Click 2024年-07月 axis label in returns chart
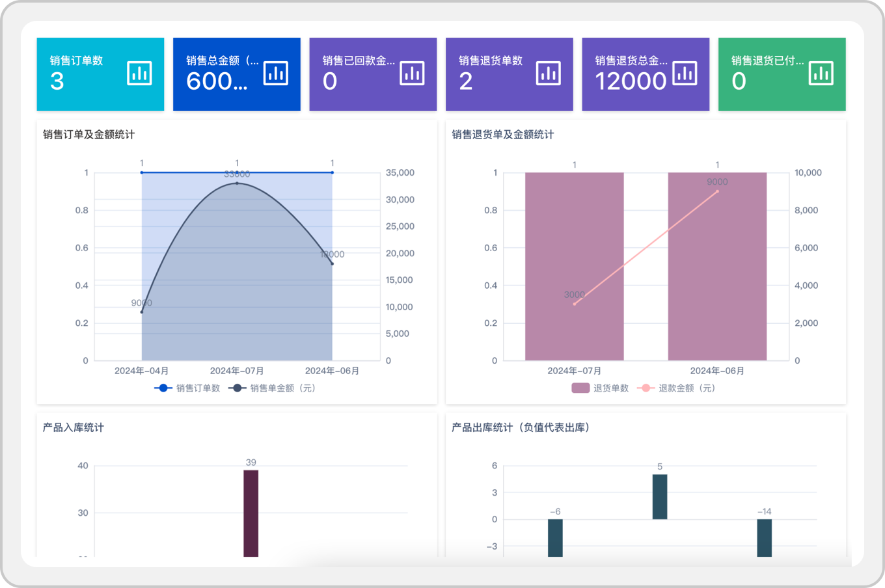The image size is (885, 588). click(575, 371)
